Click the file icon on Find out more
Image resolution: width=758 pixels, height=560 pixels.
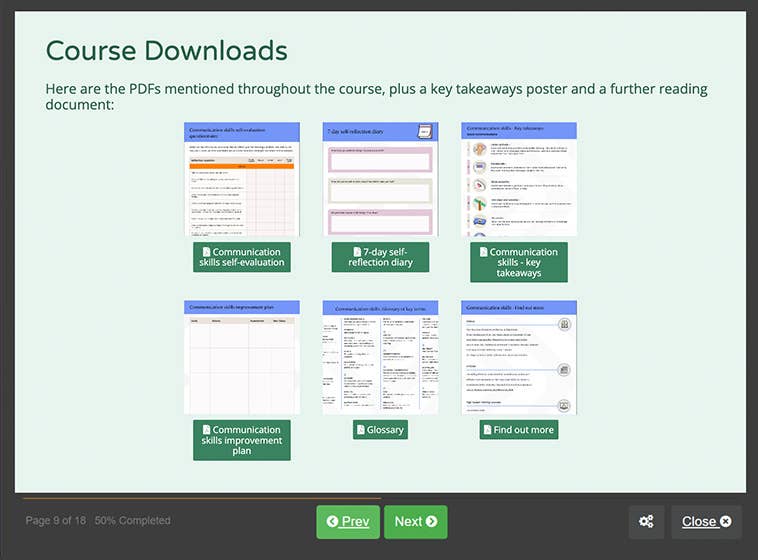click(x=488, y=430)
